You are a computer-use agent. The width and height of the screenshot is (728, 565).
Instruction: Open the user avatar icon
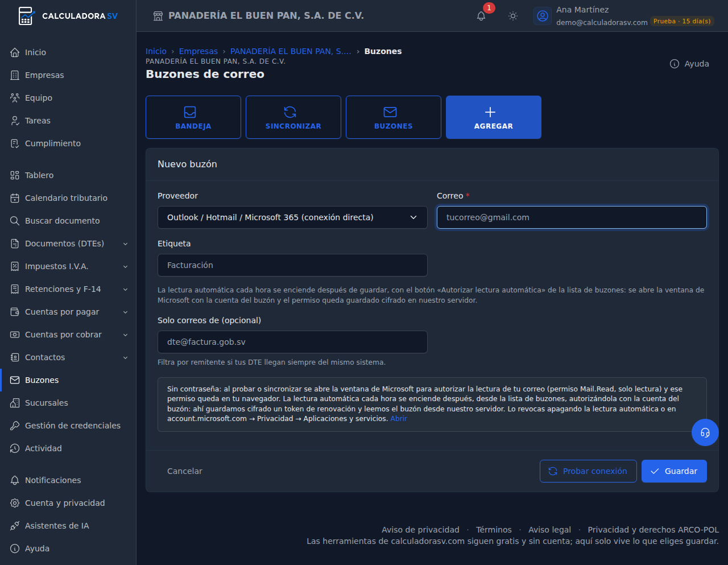point(543,16)
